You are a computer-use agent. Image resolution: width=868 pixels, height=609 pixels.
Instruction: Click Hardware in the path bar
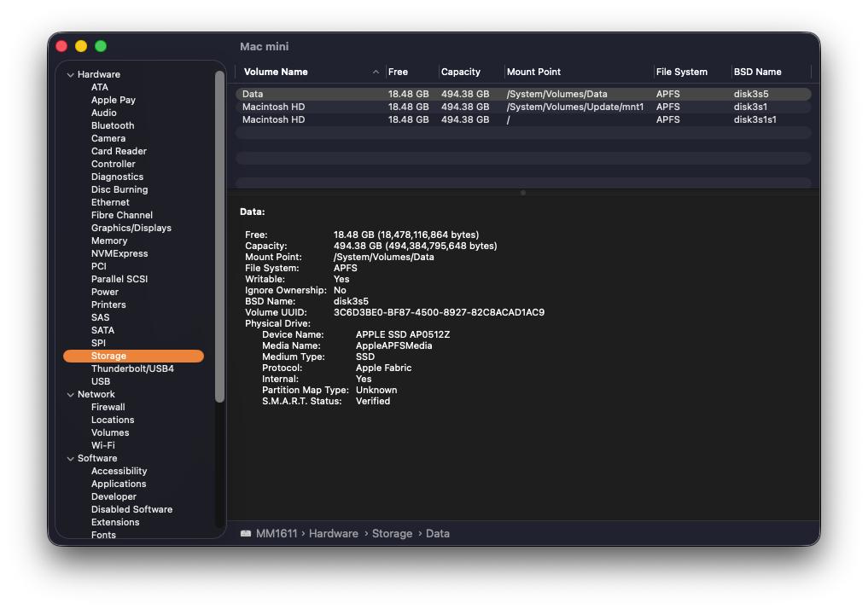(333, 534)
